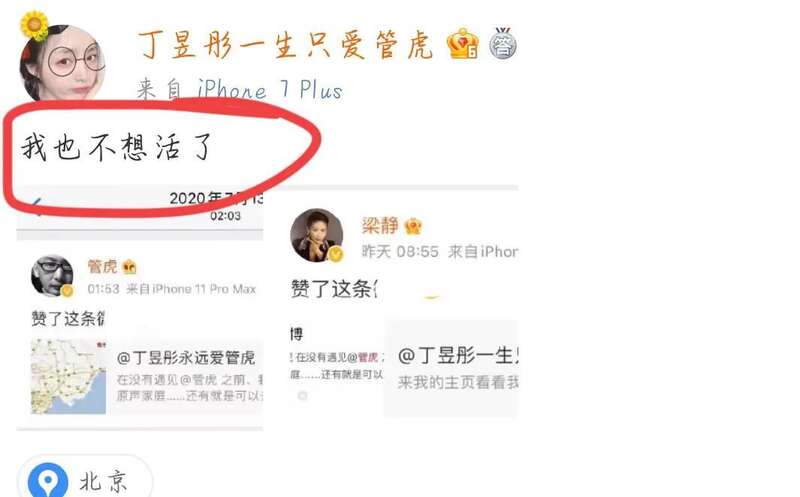Image resolution: width=800 pixels, height=497 pixels.
Task: Click the blue location pin icon
Action: click(x=48, y=481)
